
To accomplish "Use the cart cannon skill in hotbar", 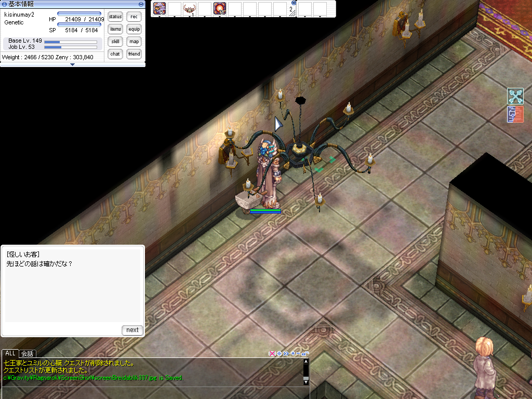I will 159,8.
